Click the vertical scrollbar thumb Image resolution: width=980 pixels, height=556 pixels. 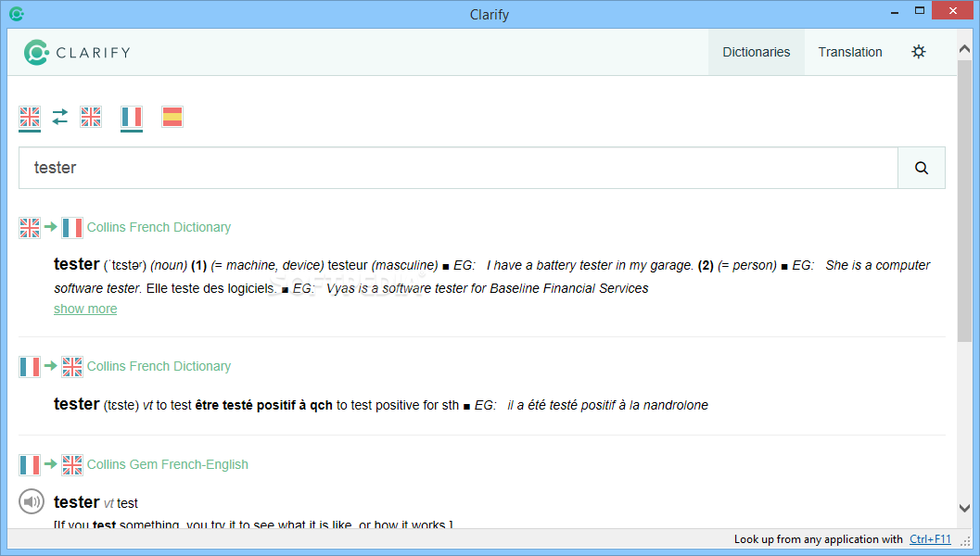coord(964,200)
